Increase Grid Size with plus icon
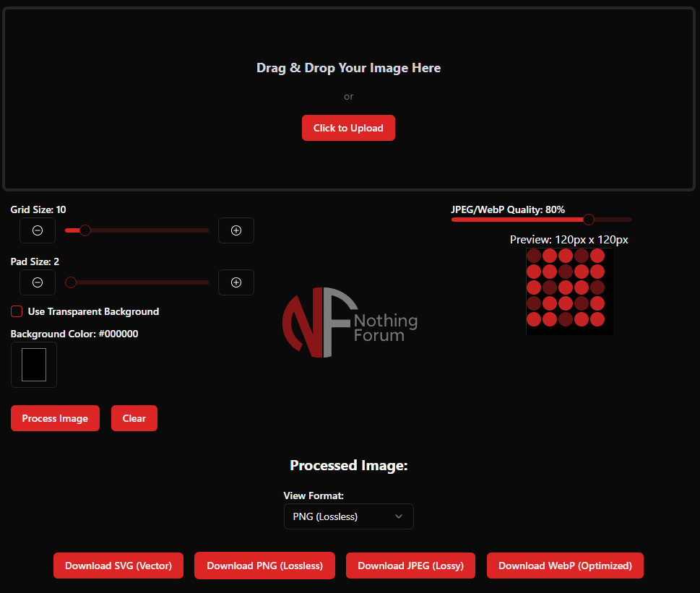The image size is (700, 593). [236, 230]
